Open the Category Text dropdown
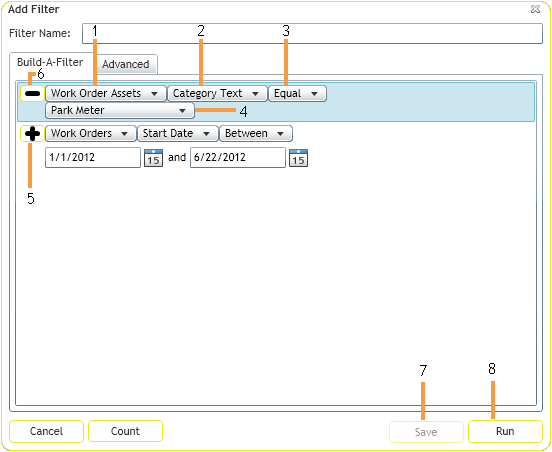This screenshot has height=452, width=552. point(217,94)
